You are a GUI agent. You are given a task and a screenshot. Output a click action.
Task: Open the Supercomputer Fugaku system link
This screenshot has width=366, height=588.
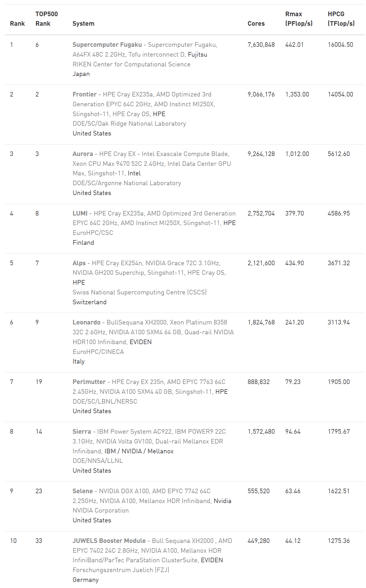[x=107, y=45]
